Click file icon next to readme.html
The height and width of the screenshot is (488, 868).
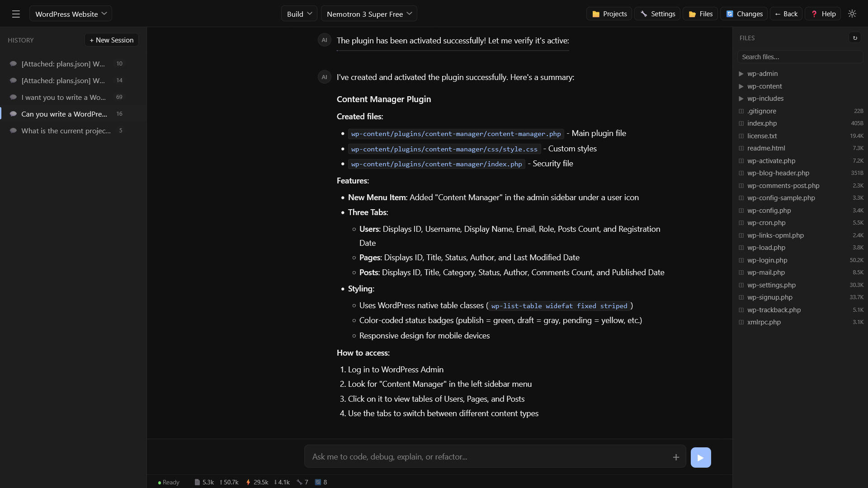tap(741, 148)
